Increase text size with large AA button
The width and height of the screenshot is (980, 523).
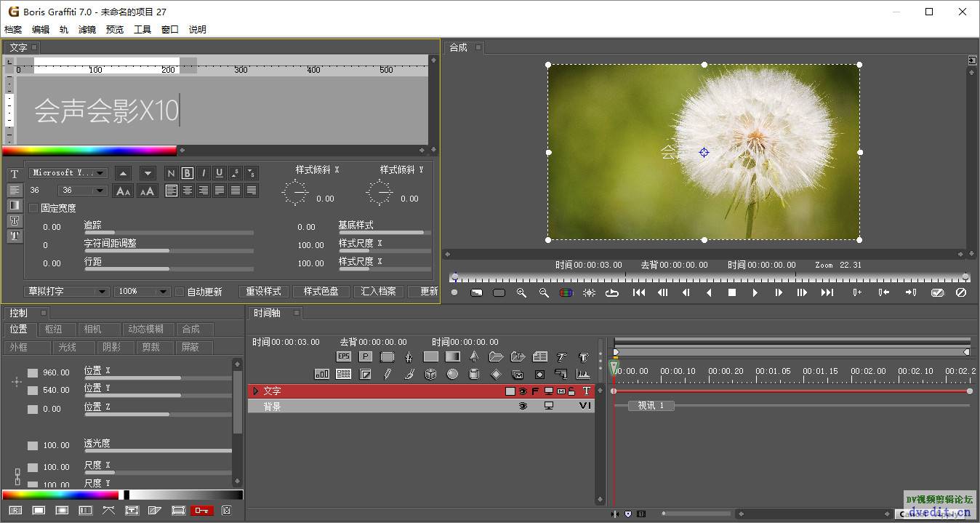point(148,191)
